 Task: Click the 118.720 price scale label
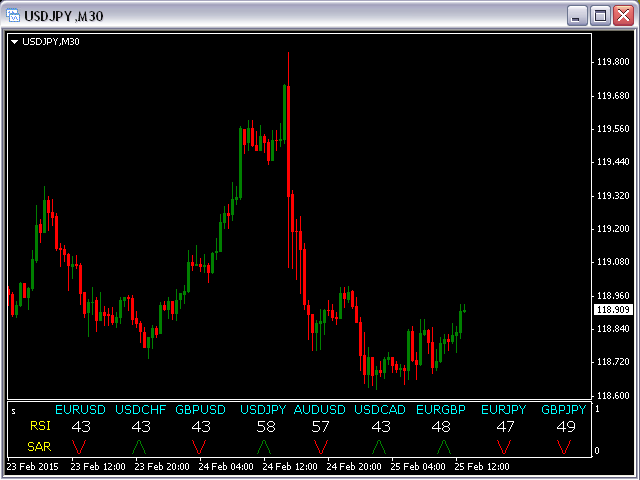coord(613,362)
